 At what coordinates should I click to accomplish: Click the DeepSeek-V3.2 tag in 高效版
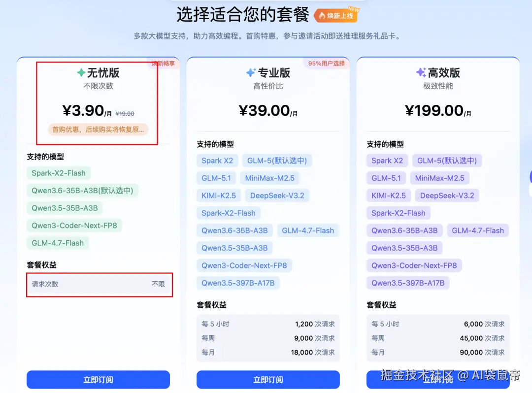447,196
